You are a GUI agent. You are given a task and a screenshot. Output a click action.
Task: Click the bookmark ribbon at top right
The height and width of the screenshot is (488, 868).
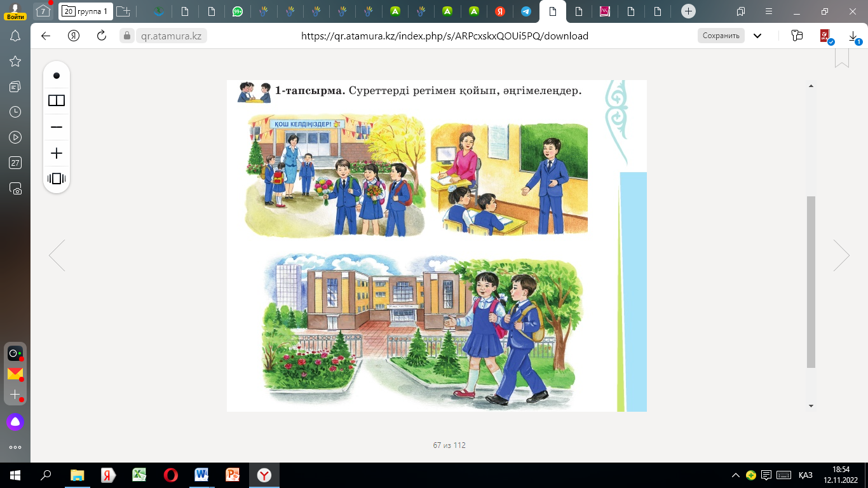[841, 58]
